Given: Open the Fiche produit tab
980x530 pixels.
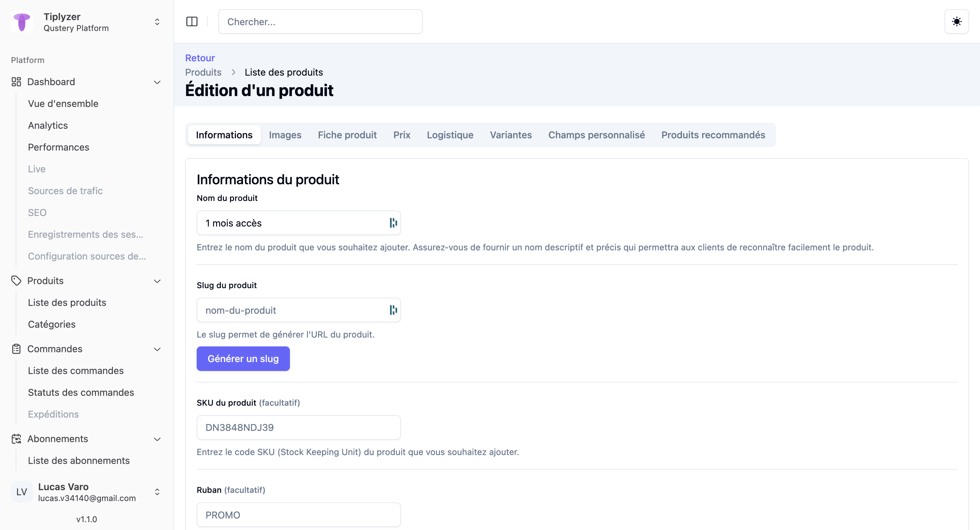Looking at the screenshot, I should click(347, 135).
